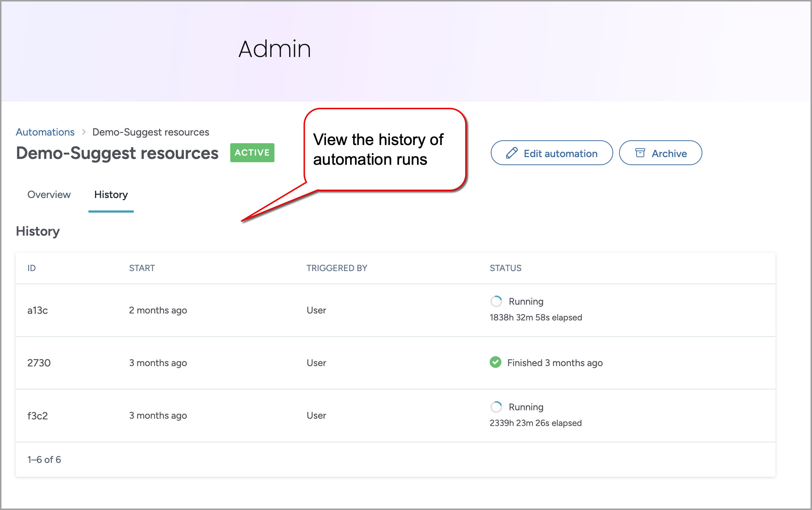Select the History tab
The height and width of the screenshot is (510, 812).
coord(110,194)
